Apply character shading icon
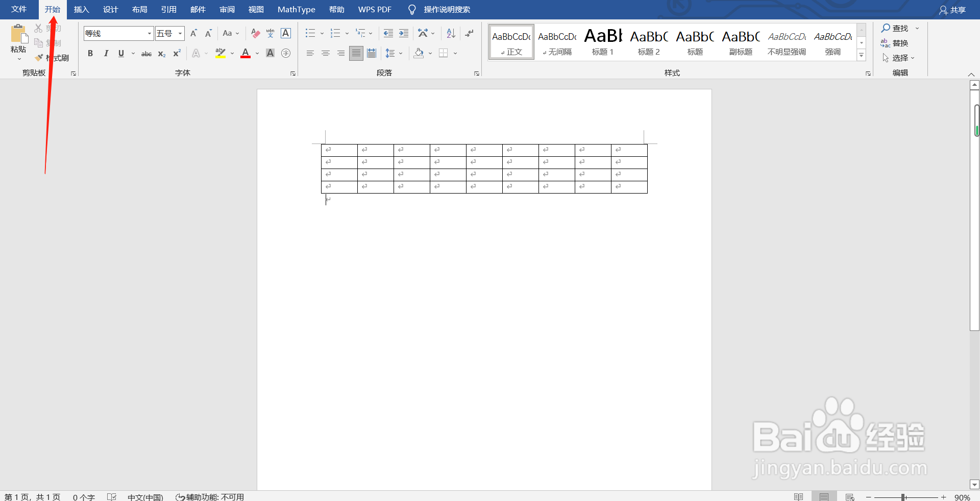This screenshot has height=501, width=980. 271,53
